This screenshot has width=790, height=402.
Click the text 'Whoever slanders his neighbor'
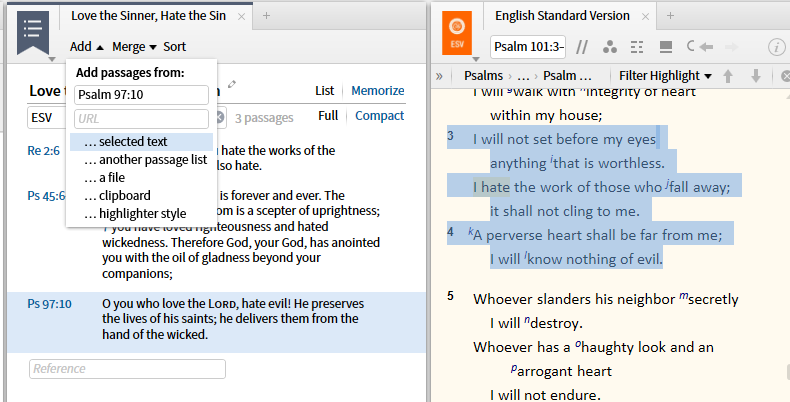coord(574,299)
